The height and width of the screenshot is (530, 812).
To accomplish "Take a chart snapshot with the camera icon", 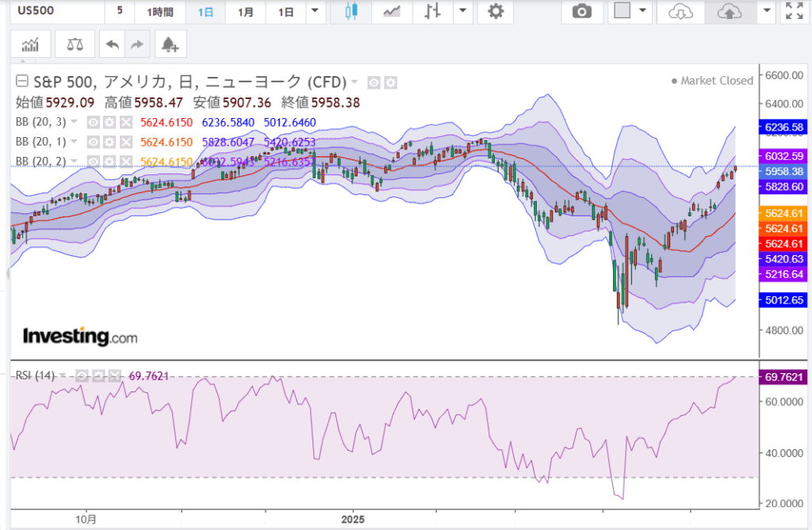I will pos(582,11).
